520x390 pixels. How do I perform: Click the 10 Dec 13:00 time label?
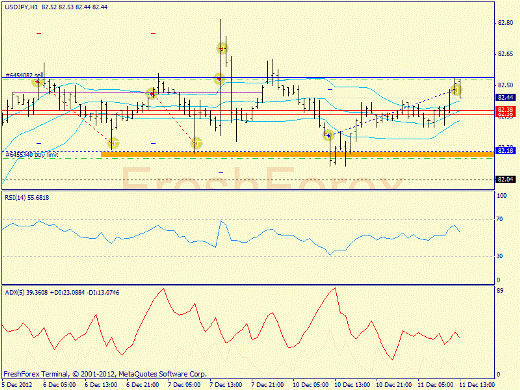[352, 385]
